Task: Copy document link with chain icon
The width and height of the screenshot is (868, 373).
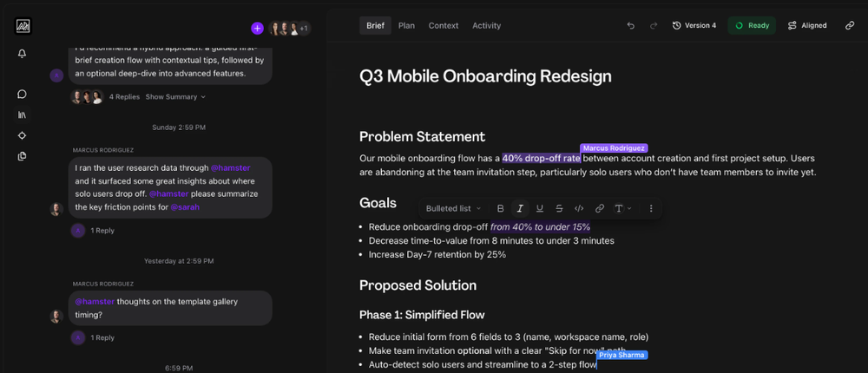Action: [850, 26]
